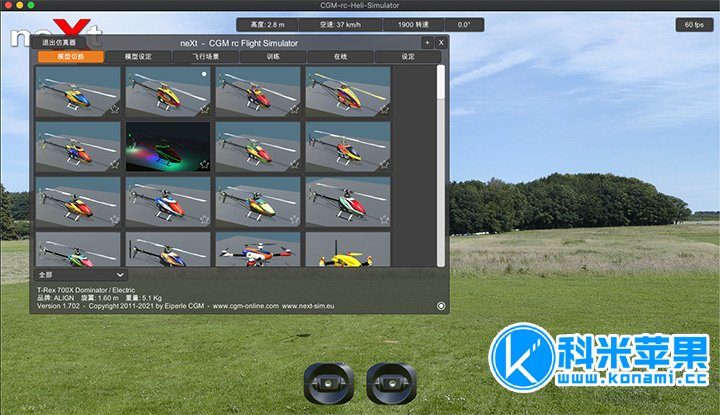Switch to the 设定 tab
This screenshot has width=720, height=415.
(x=408, y=56)
